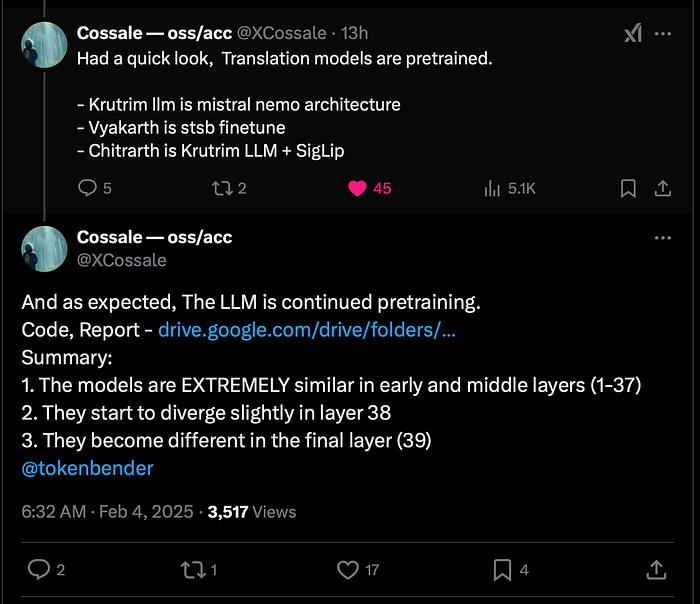Reply to the tweet with 5 comments
This screenshot has height=604, width=700.
tap(94, 188)
